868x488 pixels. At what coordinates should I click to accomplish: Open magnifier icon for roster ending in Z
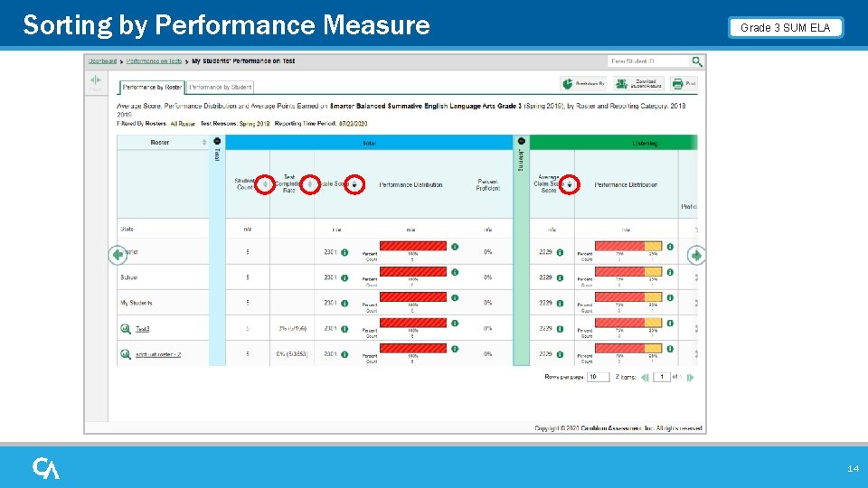126,354
